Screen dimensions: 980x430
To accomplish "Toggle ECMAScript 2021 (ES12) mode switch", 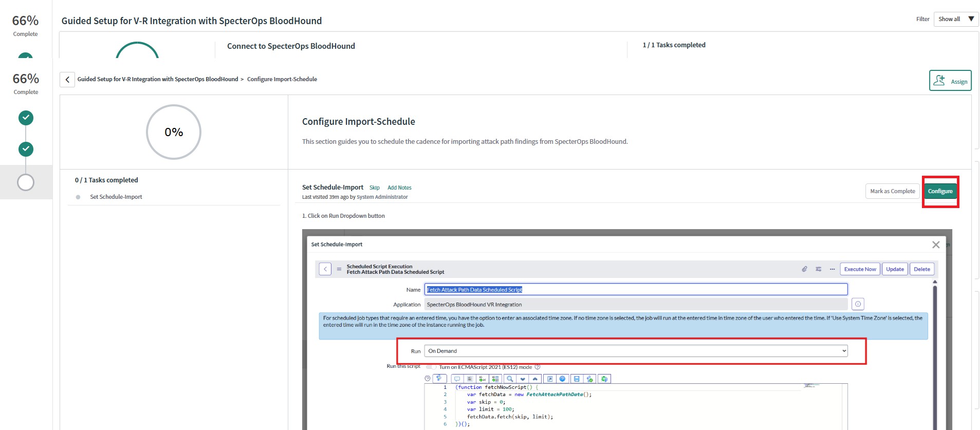I will 431,367.
